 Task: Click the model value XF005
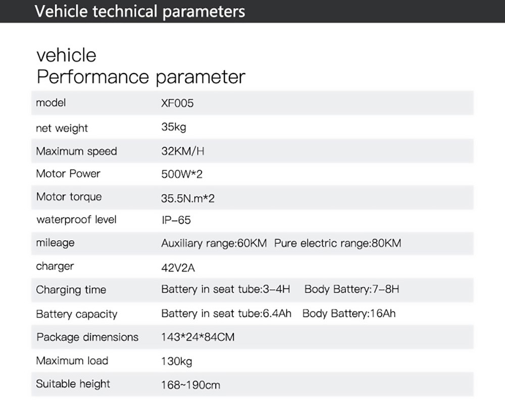[x=177, y=103]
